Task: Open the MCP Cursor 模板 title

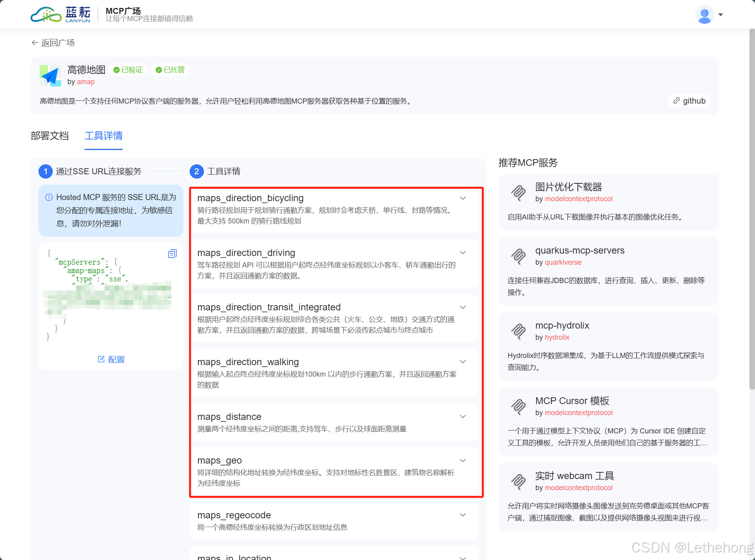Action: coord(572,401)
